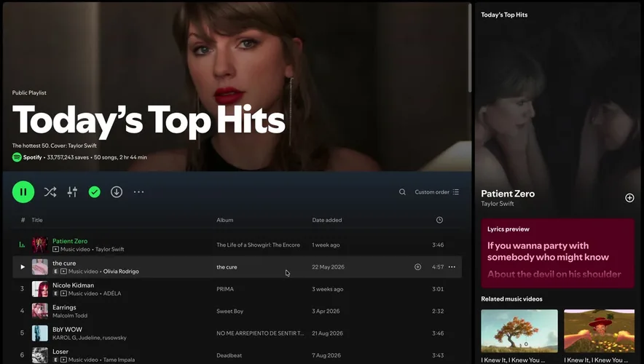Enable shuffle for the playlist

tap(50, 191)
